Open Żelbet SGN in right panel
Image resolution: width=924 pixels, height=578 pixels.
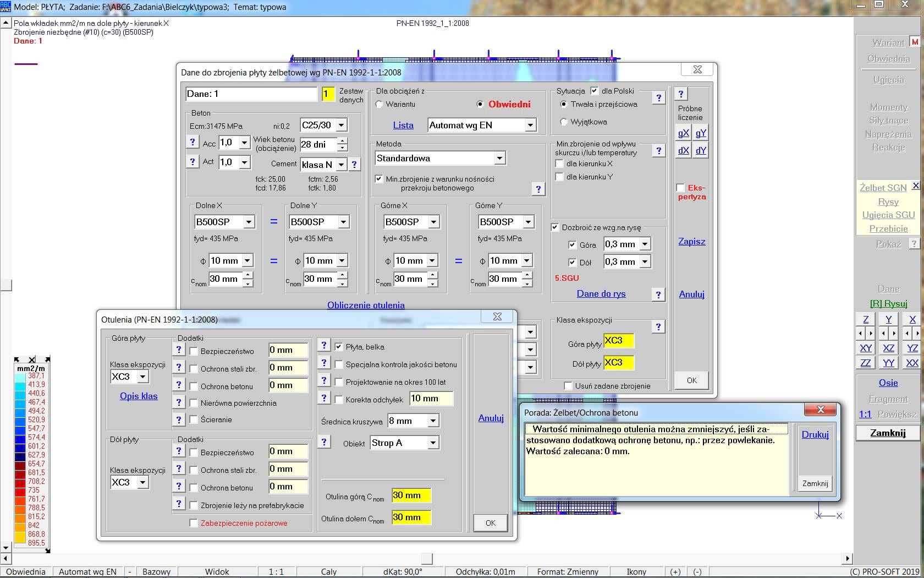883,188
